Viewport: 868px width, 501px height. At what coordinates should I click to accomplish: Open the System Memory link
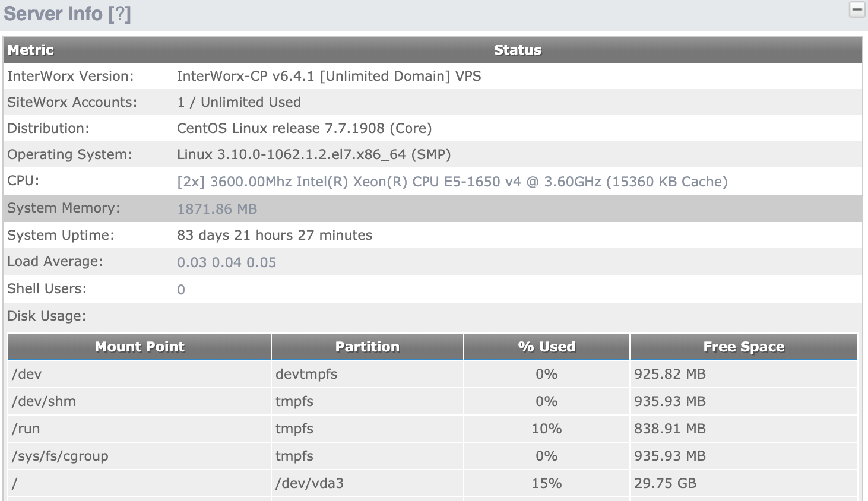point(216,208)
